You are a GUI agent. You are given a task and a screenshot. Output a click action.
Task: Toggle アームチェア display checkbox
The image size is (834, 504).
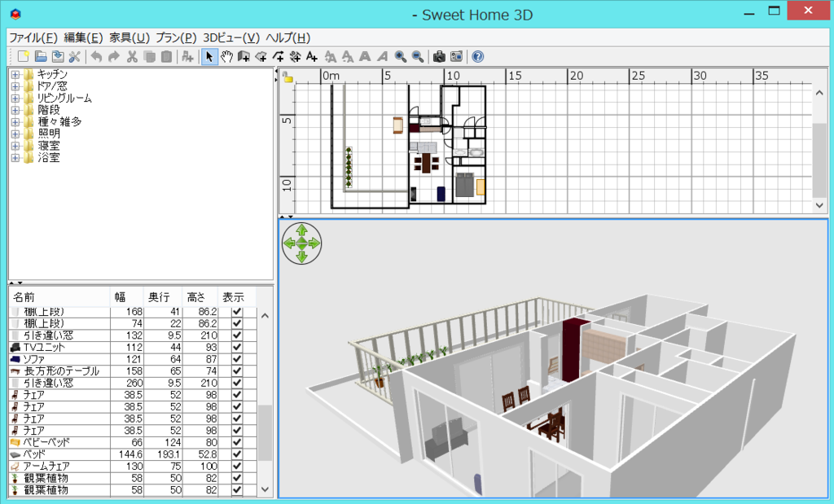pos(237,467)
